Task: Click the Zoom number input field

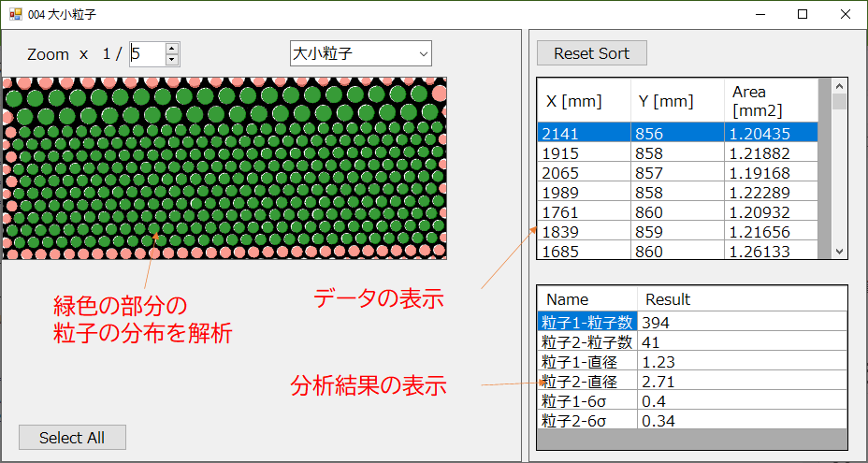Action: click(147, 54)
